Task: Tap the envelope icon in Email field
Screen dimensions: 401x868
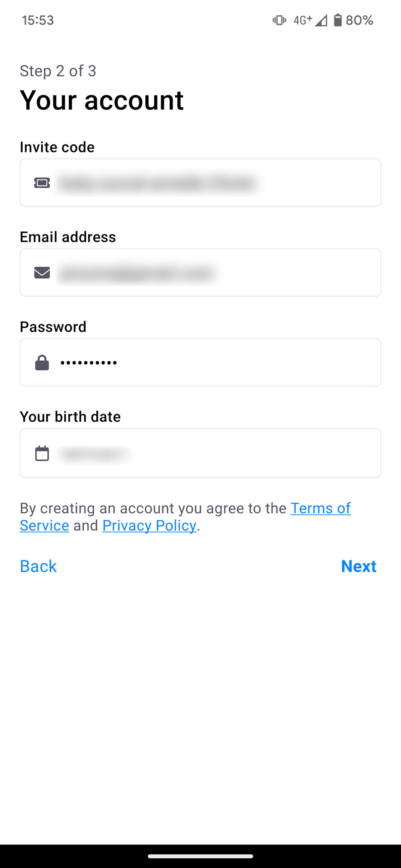Action: coord(42,273)
